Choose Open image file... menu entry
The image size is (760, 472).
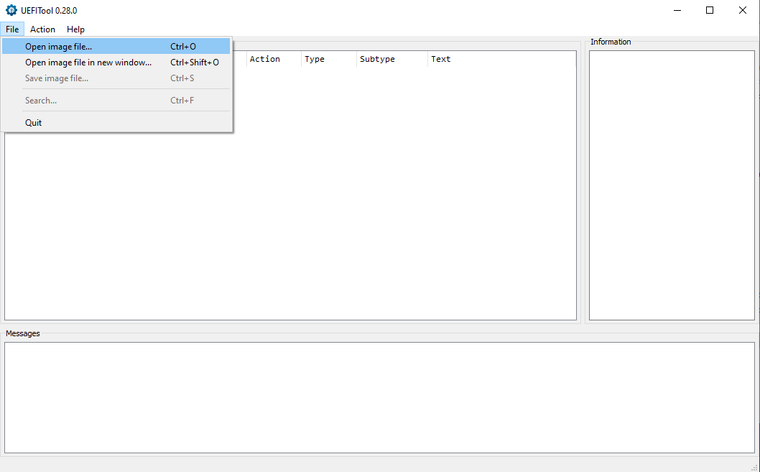coord(116,47)
